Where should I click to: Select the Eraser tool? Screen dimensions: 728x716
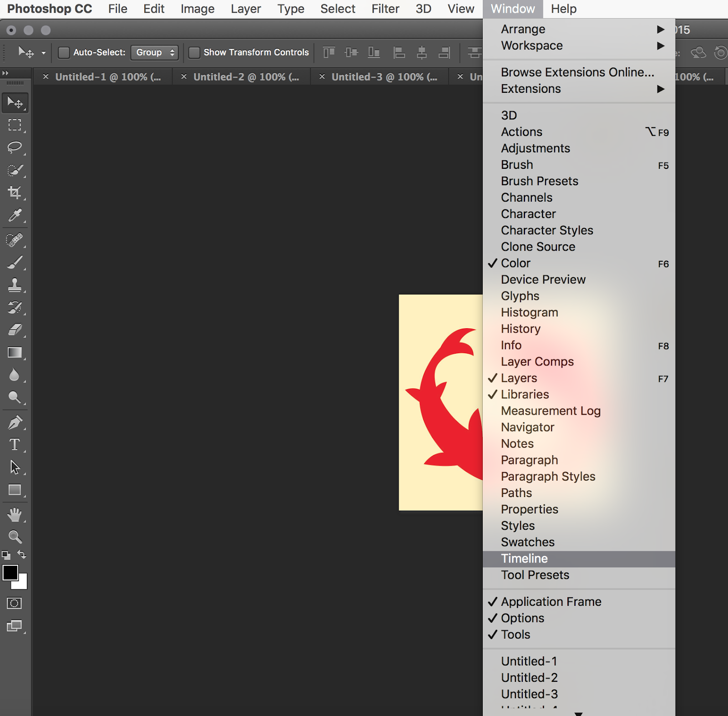coord(15,331)
